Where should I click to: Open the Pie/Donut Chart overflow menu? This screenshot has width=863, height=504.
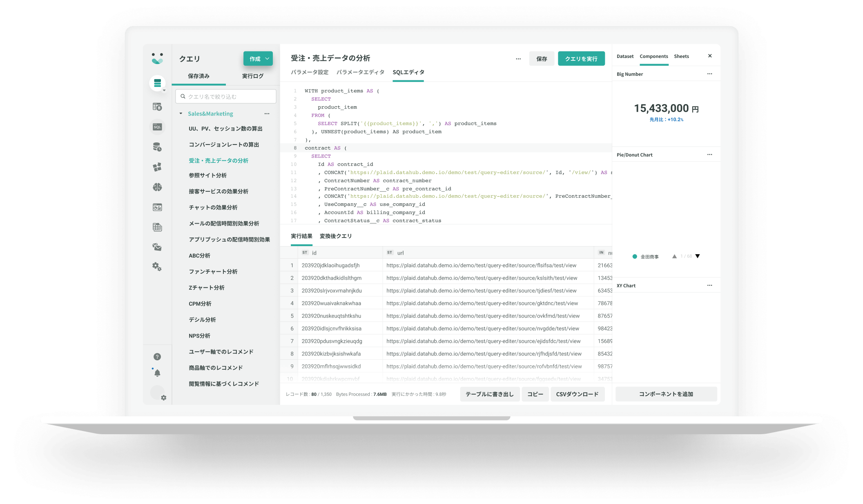tap(709, 154)
